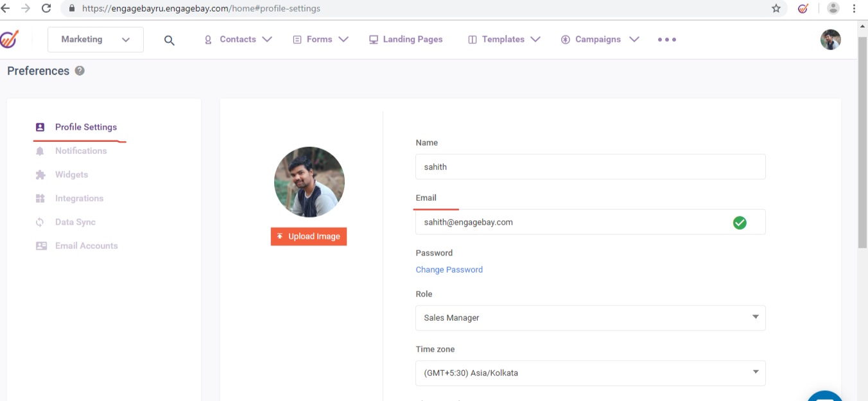Bookmark page with the star icon
Screen dimensions: 868x401
776,8
